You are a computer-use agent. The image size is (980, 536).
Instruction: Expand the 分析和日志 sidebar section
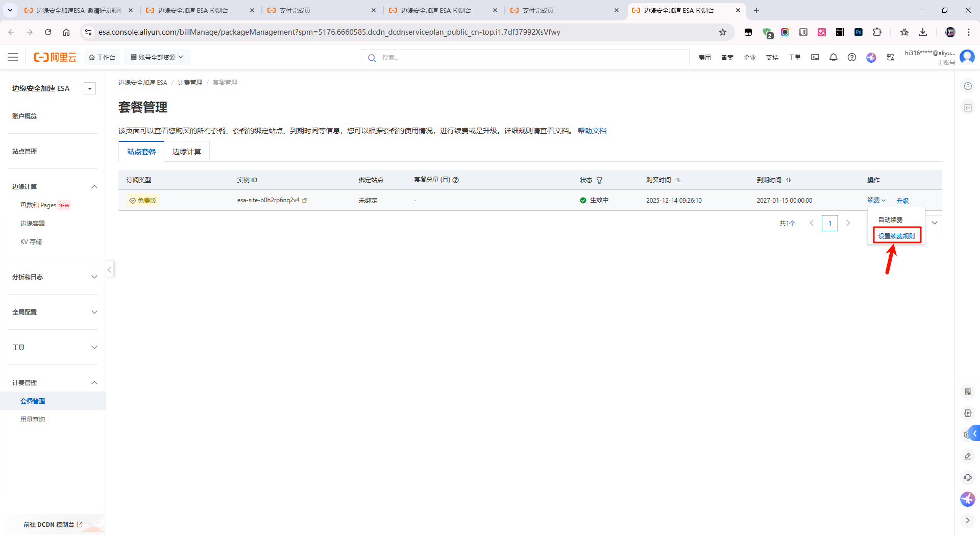point(94,277)
